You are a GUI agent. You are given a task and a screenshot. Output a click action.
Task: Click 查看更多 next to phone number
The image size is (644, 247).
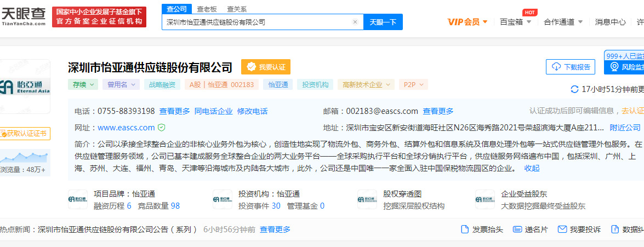[x=174, y=111]
